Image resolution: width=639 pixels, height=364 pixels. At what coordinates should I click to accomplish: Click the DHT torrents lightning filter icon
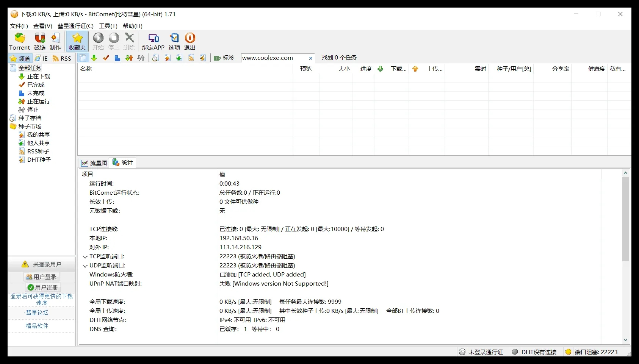[x=203, y=58]
